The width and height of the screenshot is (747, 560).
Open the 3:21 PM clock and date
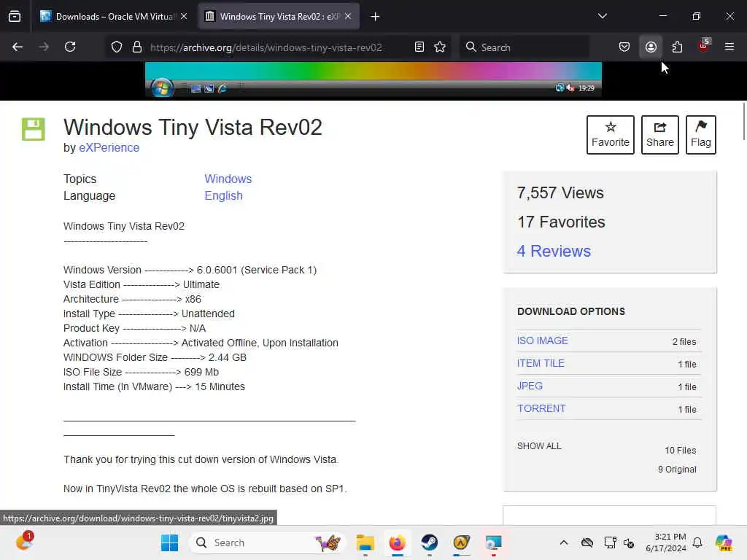[666, 542]
